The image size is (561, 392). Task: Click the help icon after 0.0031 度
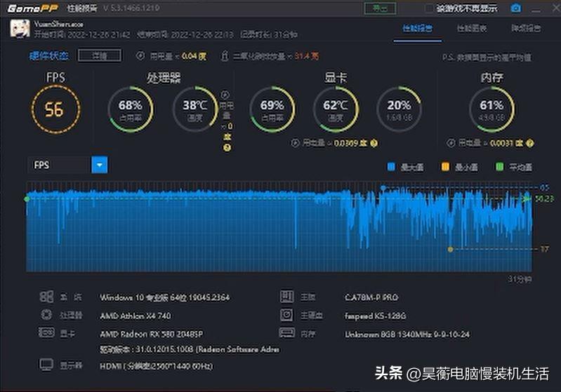[x=530, y=143]
